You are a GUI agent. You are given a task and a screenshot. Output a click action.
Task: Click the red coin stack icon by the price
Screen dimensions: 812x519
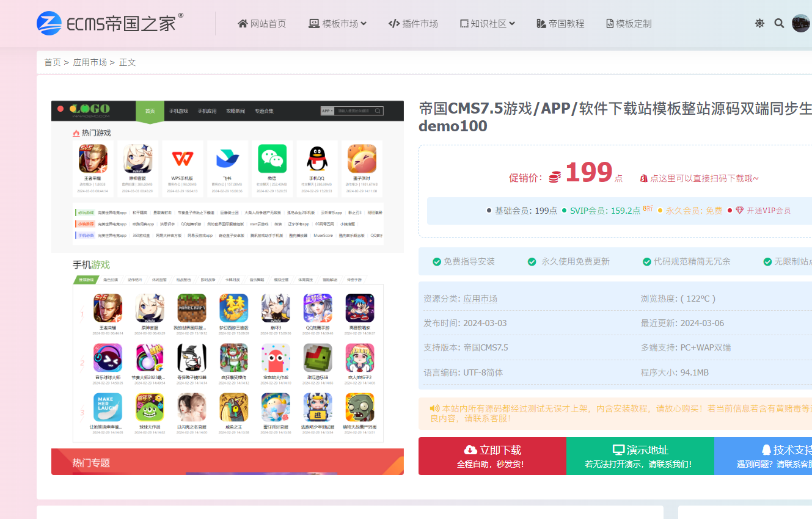pos(555,177)
